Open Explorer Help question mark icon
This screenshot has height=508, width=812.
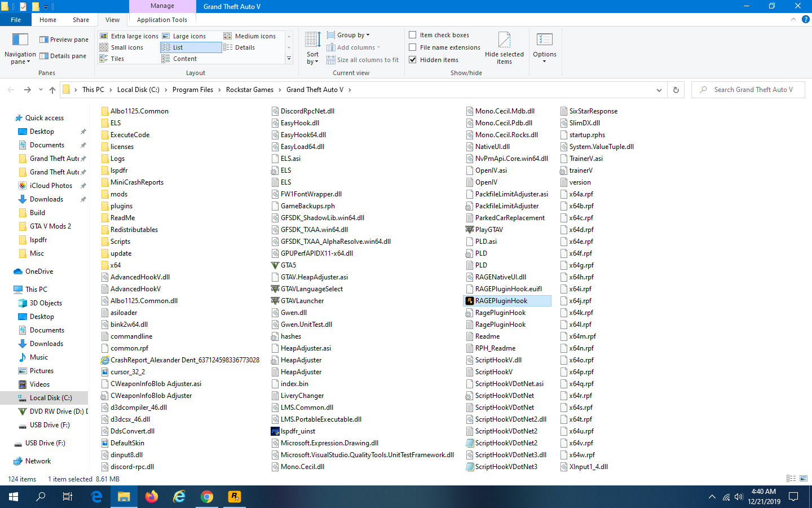(x=805, y=19)
